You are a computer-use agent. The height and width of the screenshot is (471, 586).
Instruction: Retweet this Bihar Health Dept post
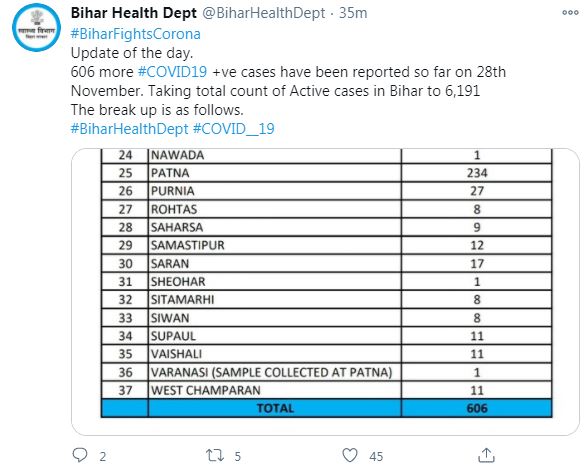215,455
